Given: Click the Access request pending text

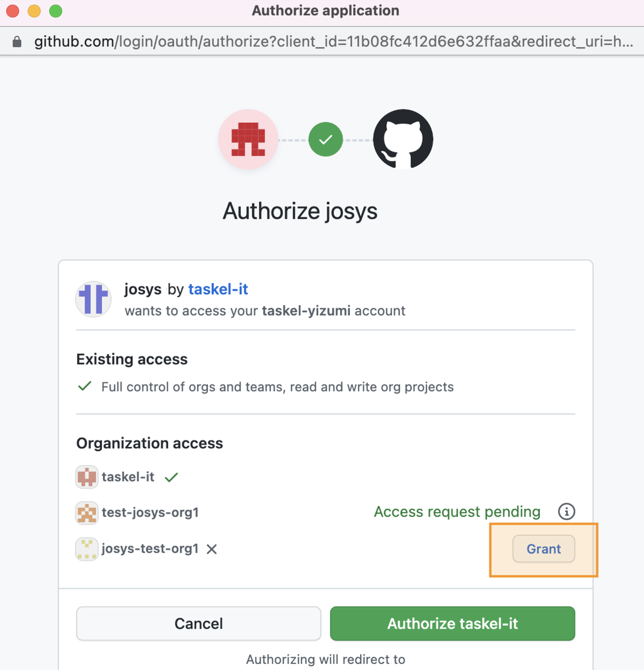Looking at the screenshot, I should point(457,511).
